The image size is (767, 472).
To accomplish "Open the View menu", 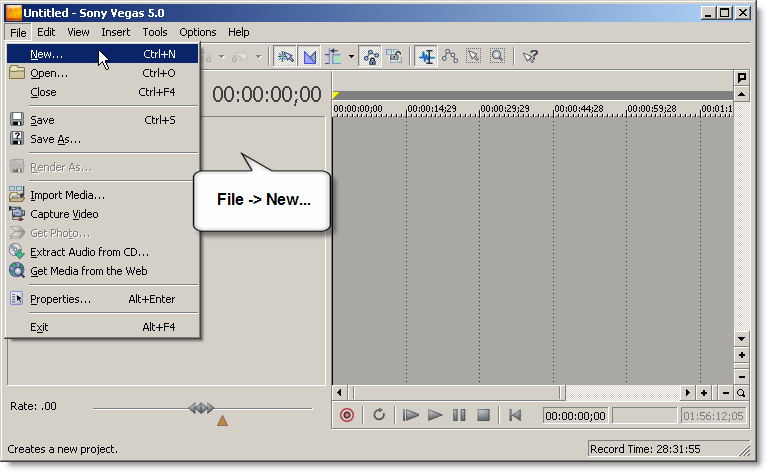I will click(78, 32).
